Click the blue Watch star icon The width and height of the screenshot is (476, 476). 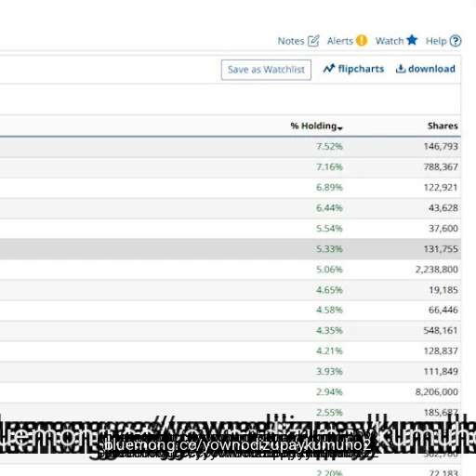412,40
